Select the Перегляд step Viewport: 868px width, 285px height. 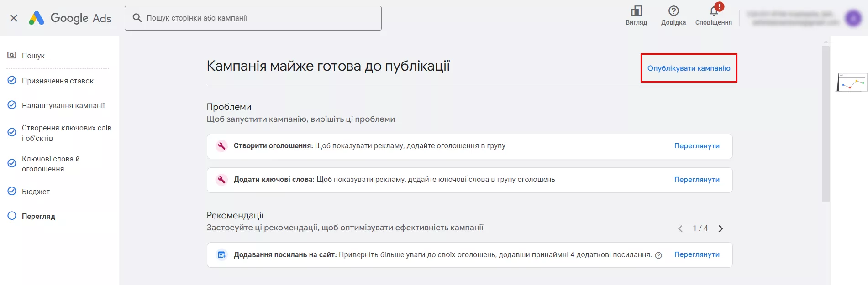click(x=38, y=216)
